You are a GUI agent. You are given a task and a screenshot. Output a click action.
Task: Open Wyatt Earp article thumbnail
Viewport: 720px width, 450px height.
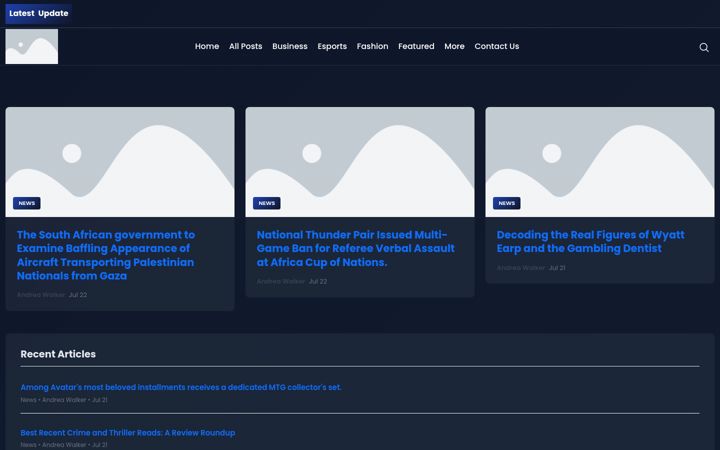tap(600, 162)
